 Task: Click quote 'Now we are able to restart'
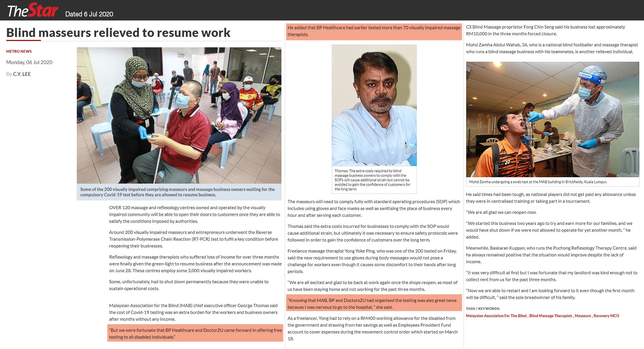click(550, 294)
